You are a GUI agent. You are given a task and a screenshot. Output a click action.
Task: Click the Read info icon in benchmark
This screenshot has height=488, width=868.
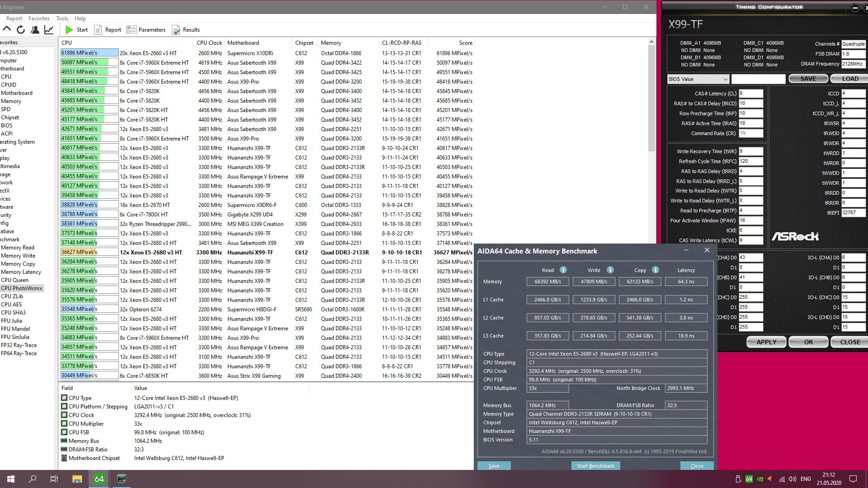(563, 270)
